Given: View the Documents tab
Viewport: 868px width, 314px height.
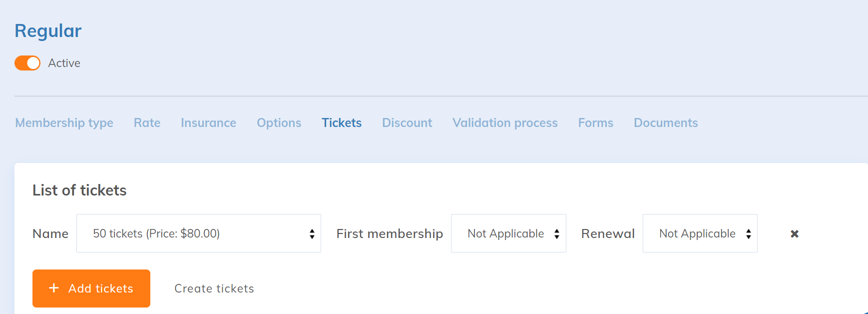Looking at the screenshot, I should tap(666, 123).
